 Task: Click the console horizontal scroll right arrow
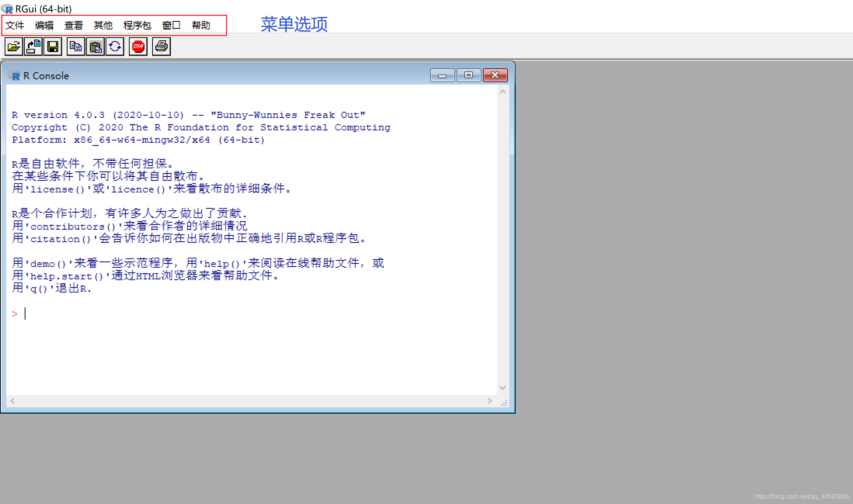490,401
